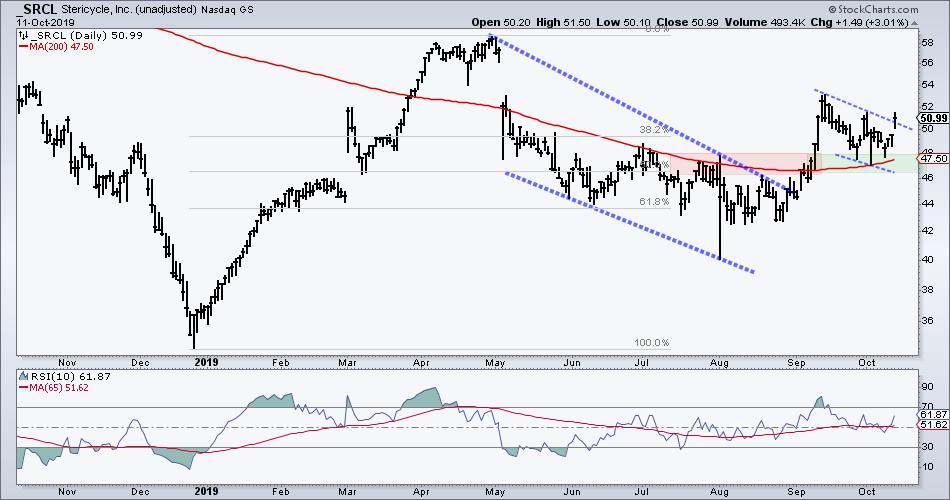Click the 54 label on the price axis
Viewport: 950px width, 500px height.
pyautogui.click(x=927, y=84)
